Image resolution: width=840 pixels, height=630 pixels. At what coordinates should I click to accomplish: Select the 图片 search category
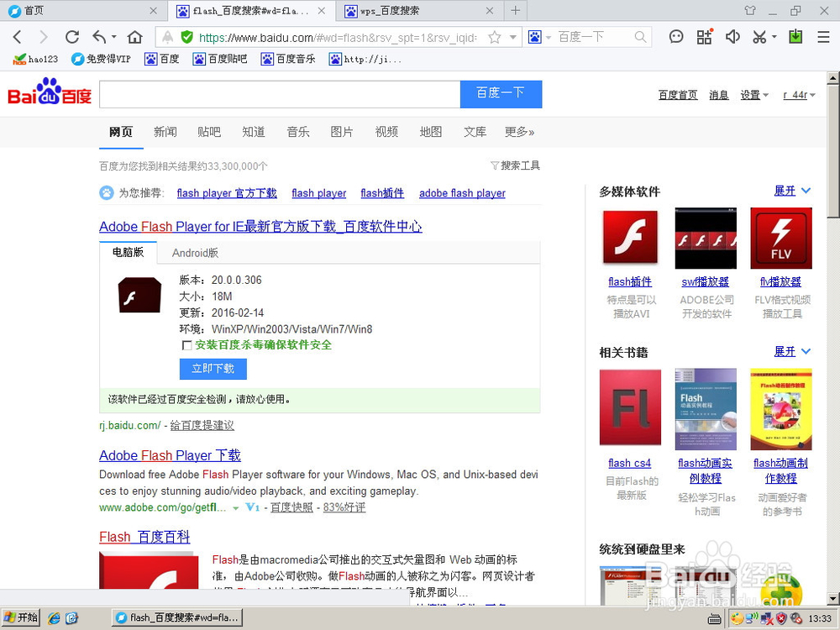click(342, 132)
